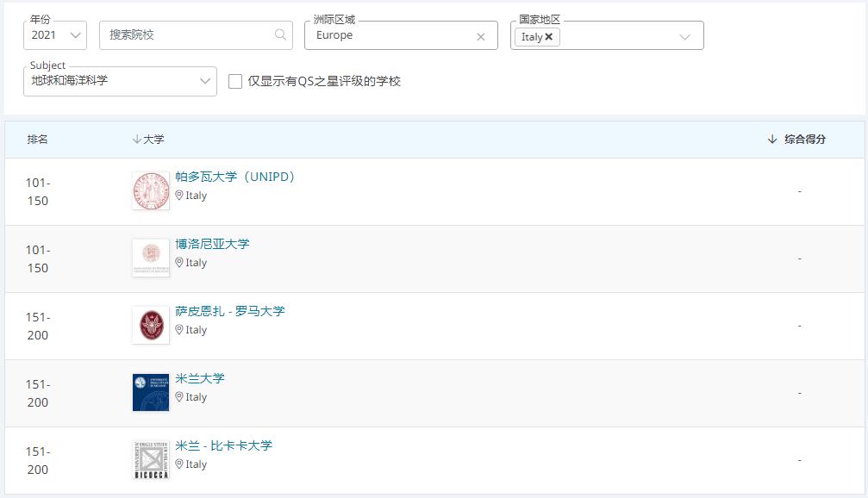868x498 pixels.
Task: Toggle the 仅显示有QS之星评级的学校 checkbox
Action: point(235,81)
